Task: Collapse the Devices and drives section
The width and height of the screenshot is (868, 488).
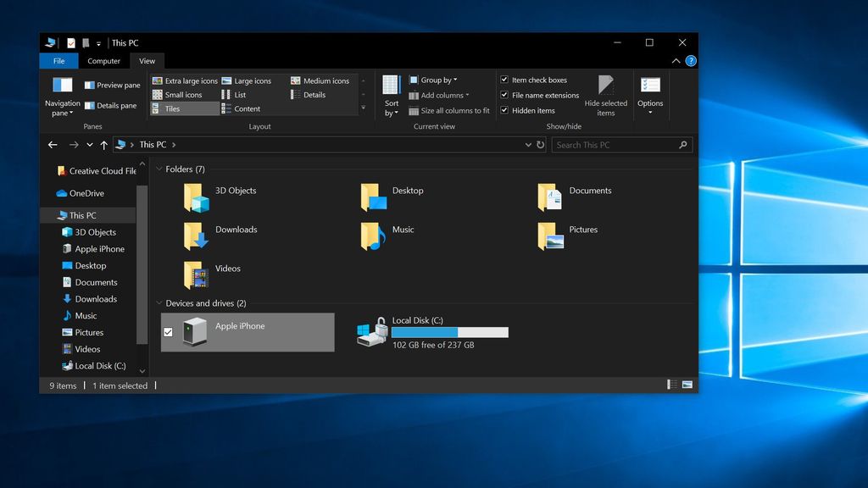Action: point(159,302)
